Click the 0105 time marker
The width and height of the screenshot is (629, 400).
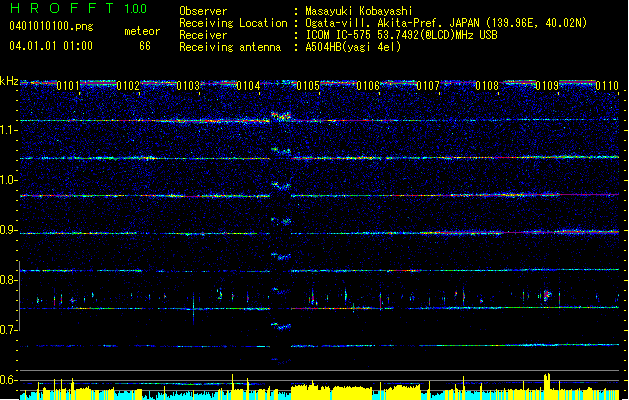[308, 85]
